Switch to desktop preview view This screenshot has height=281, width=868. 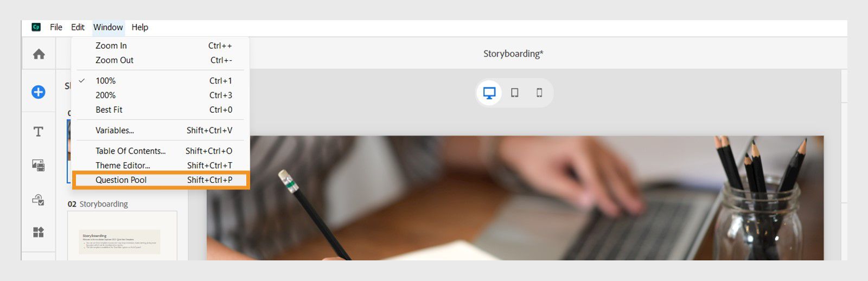489,93
